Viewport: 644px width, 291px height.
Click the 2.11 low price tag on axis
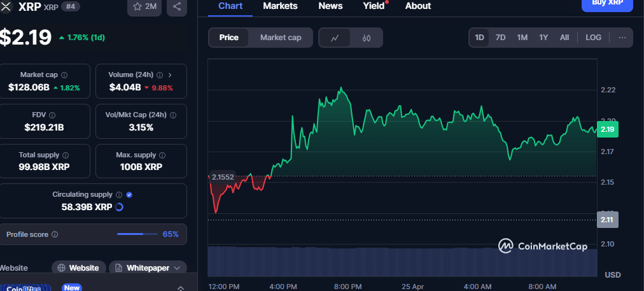(608, 220)
